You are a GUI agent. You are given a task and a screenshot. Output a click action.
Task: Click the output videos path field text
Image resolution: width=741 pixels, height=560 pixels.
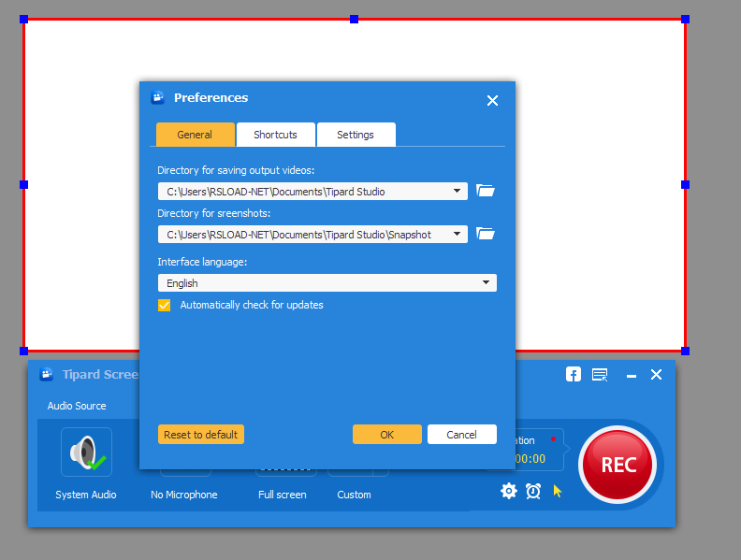coord(275,192)
